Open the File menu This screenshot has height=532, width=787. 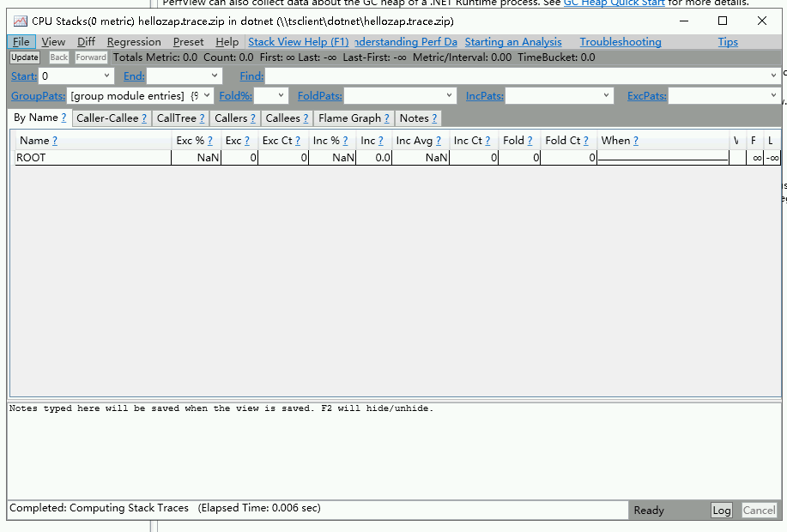point(21,41)
